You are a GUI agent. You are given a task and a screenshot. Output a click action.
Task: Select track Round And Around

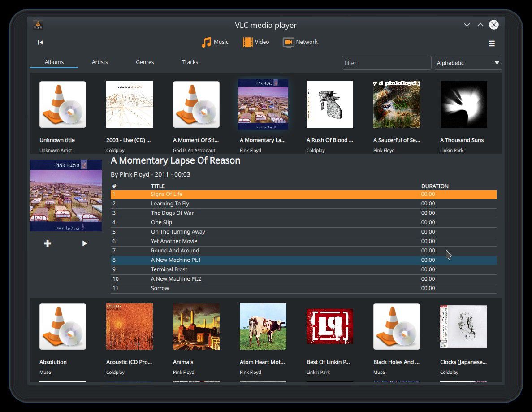(x=303, y=251)
